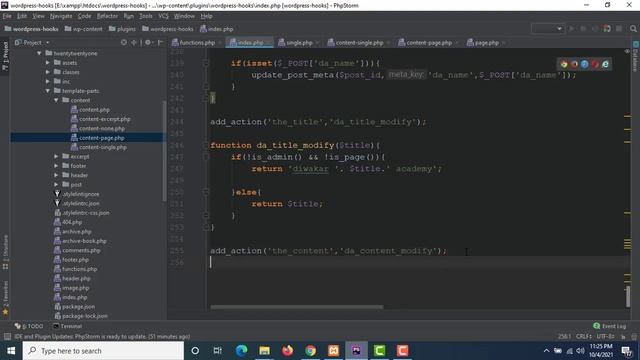The image size is (640, 360).
Task: Open the File menu
Action: point(7,16)
